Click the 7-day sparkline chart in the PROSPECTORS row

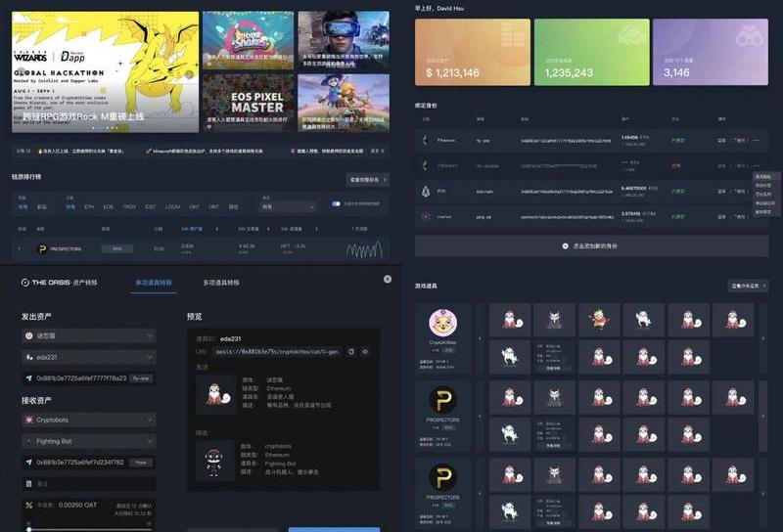click(364, 249)
